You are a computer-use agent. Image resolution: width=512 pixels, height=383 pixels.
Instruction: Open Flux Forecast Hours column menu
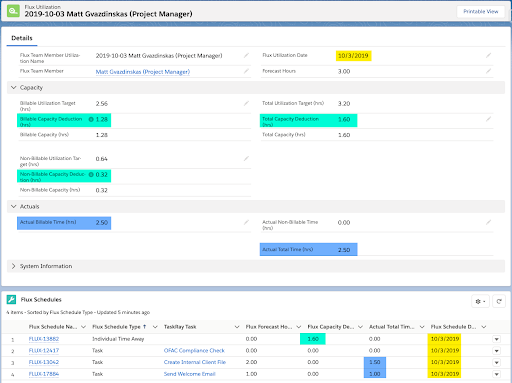(299, 327)
